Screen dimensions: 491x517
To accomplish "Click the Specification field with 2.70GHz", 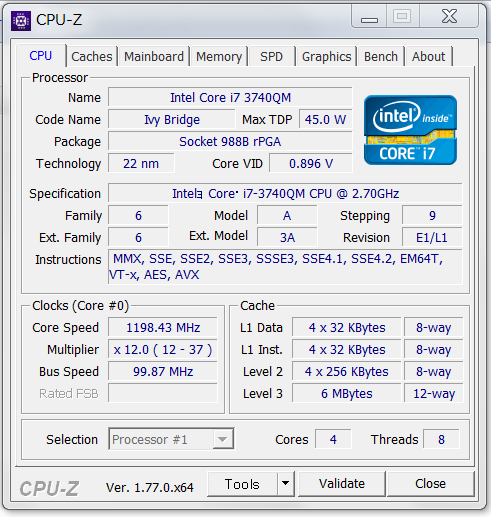I will (x=285, y=193).
